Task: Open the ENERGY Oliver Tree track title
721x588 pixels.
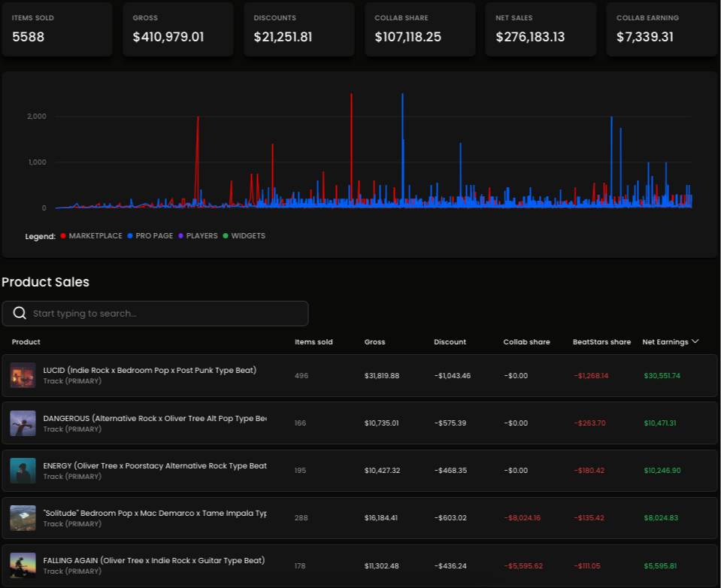Action: pos(154,465)
